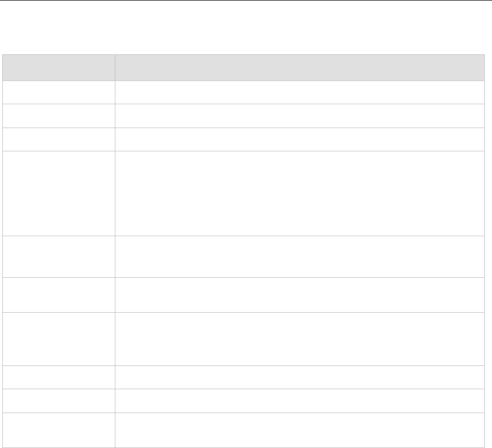Select ninth body row's left cell
The width and height of the screenshot is (492, 448).
tap(58, 400)
